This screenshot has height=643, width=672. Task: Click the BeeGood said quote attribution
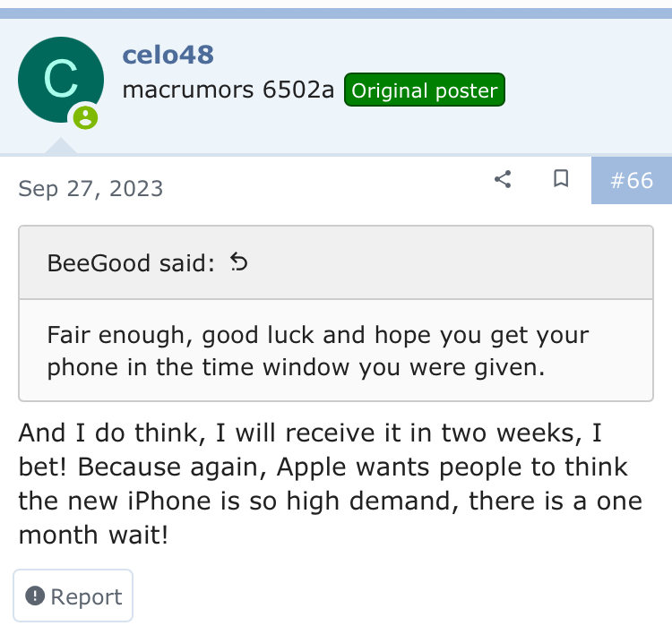(131, 262)
